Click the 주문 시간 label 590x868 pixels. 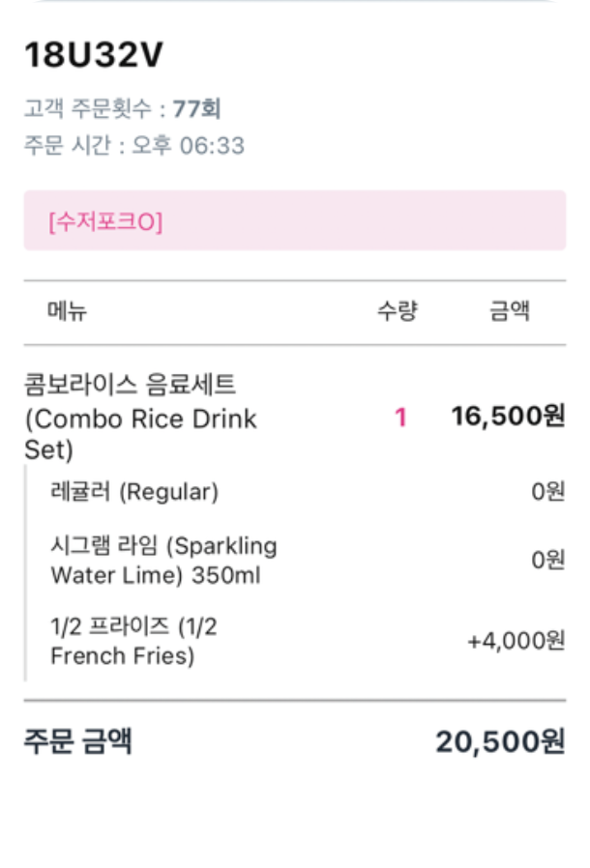click(x=71, y=146)
